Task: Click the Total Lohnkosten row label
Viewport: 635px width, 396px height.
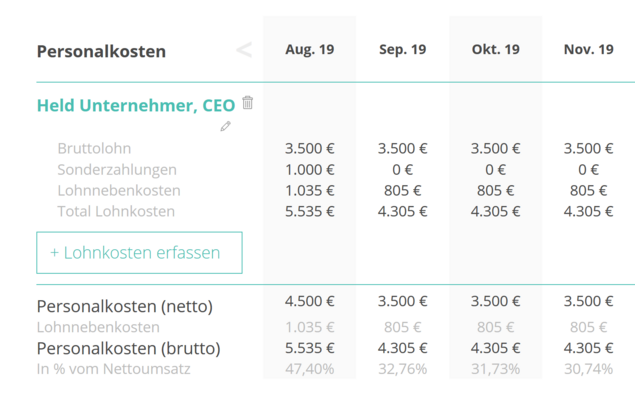Action: 116,211
